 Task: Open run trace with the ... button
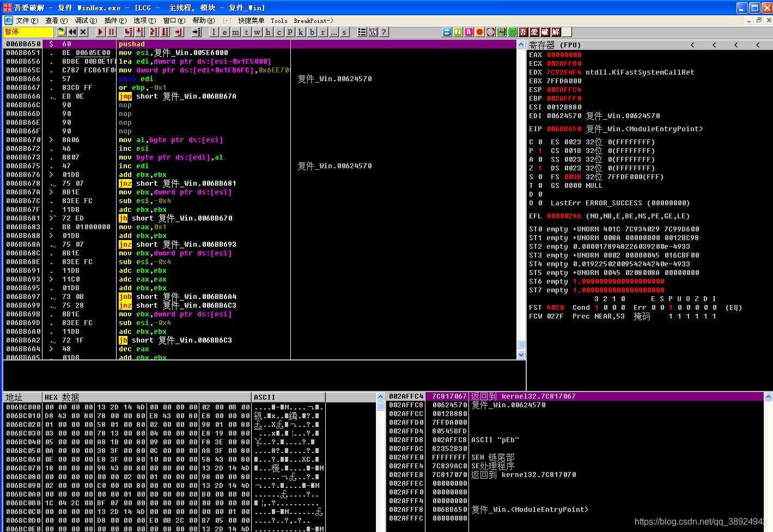(333, 32)
